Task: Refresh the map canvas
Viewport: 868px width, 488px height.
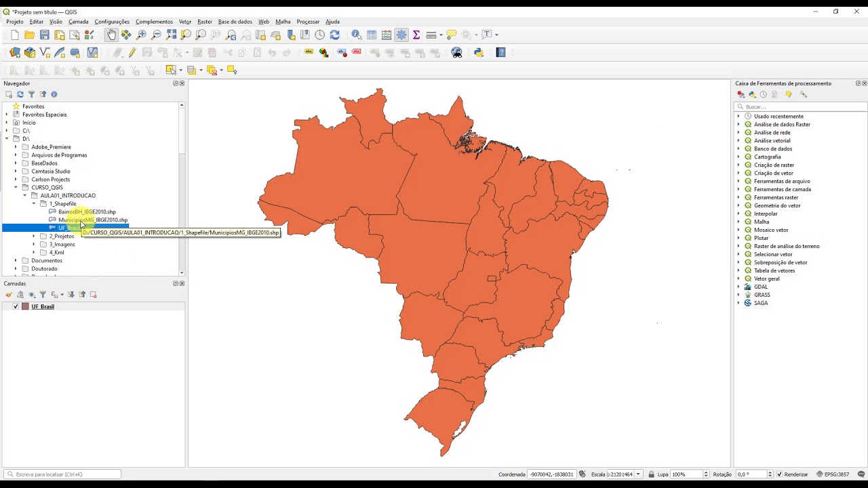Action: point(334,35)
